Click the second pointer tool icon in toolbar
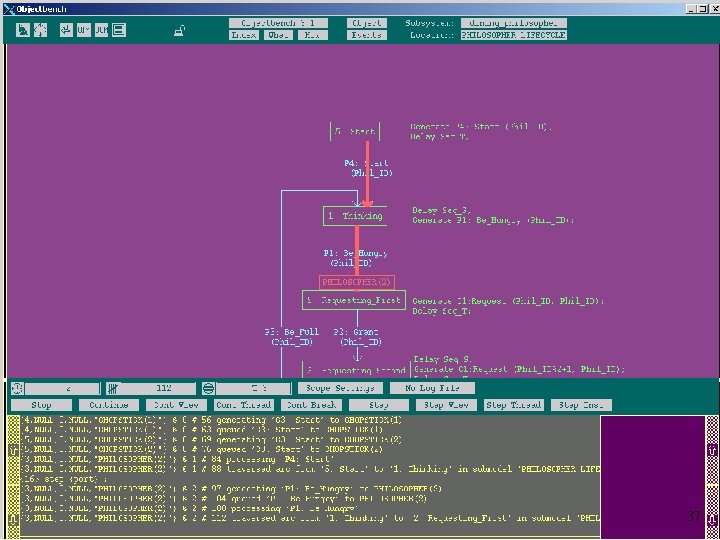 click(x=39, y=31)
